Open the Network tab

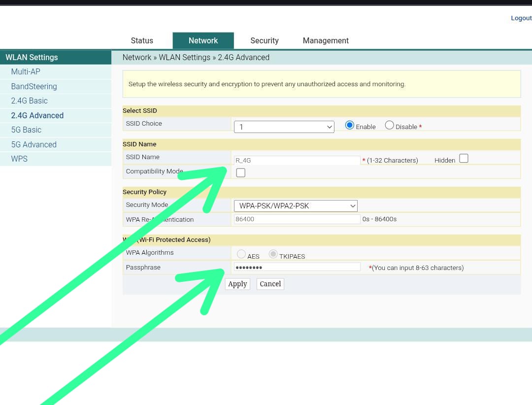tap(203, 40)
